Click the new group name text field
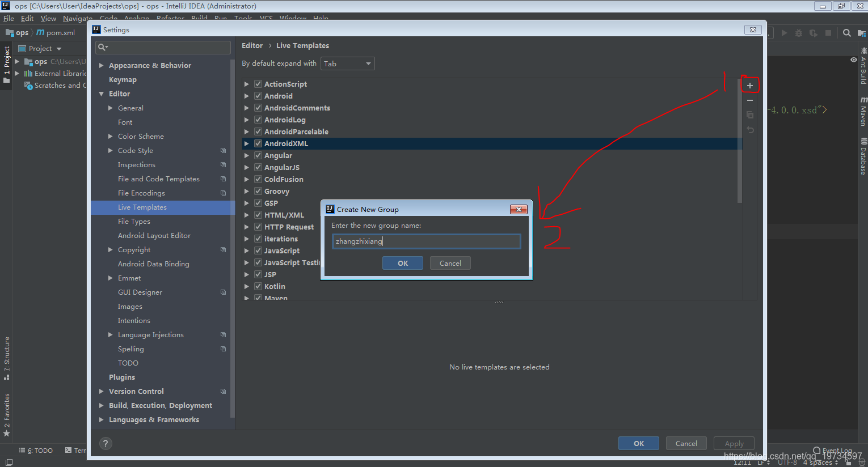 [x=426, y=241]
